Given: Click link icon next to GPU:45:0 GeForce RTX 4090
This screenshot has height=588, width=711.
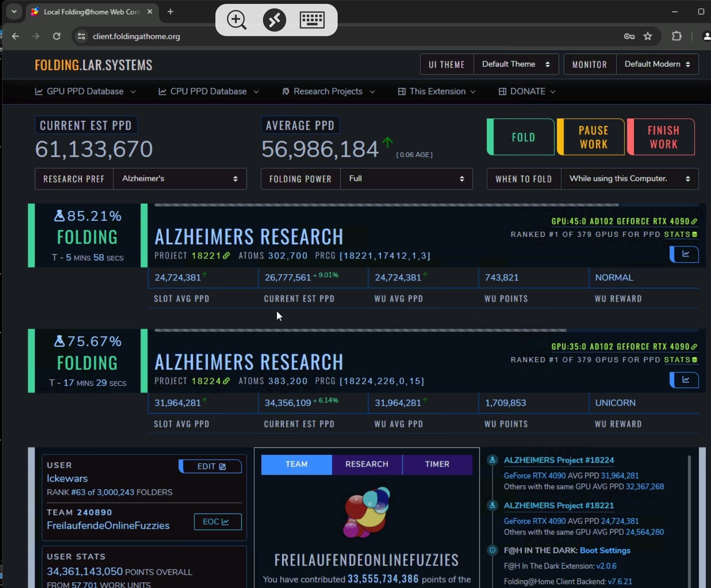Looking at the screenshot, I should (x=694, y=221).
